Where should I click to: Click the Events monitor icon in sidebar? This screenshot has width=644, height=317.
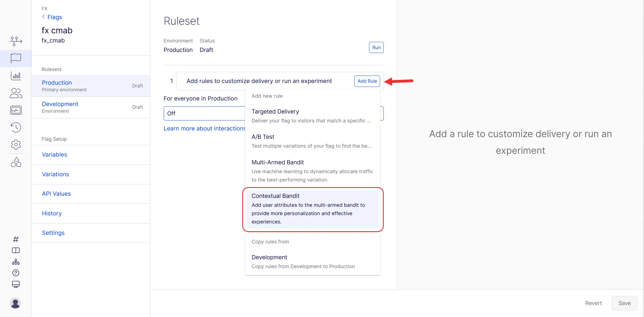[16, 110]
